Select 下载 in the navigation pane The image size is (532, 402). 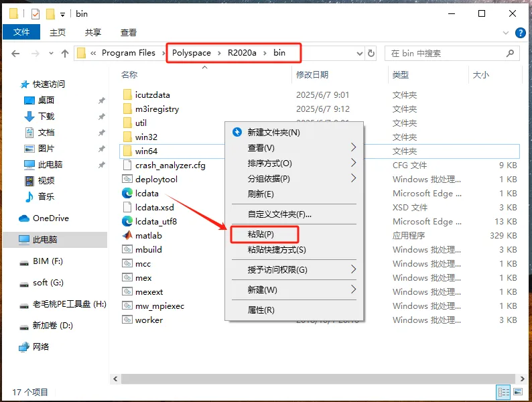[x=46, y=116]
